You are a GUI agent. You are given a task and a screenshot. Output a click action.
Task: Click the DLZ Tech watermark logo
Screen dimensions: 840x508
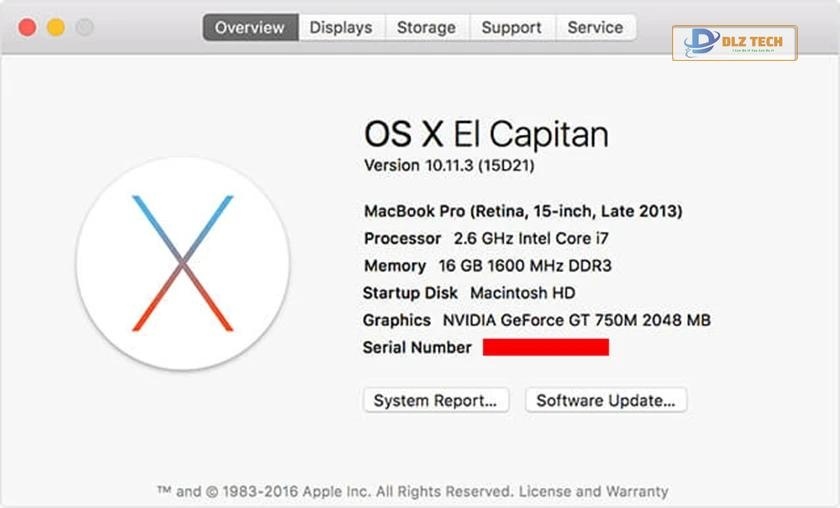[734, 43]
